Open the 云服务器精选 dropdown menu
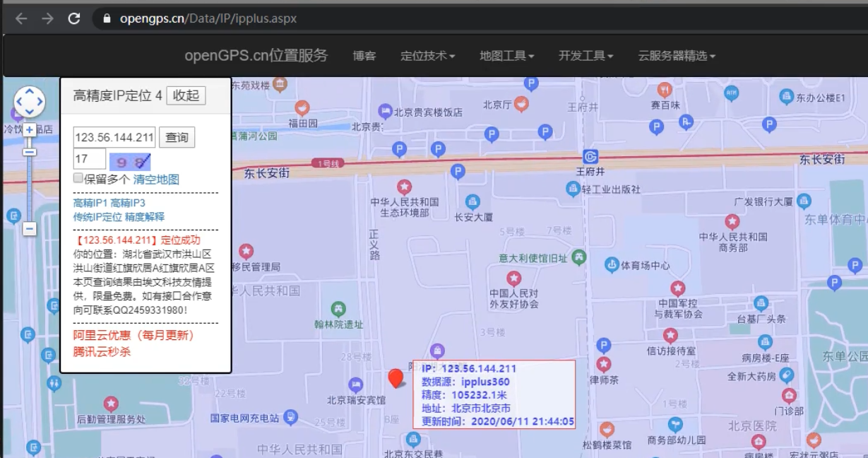Viewport: 868px width, 458px height. (677, 56)
